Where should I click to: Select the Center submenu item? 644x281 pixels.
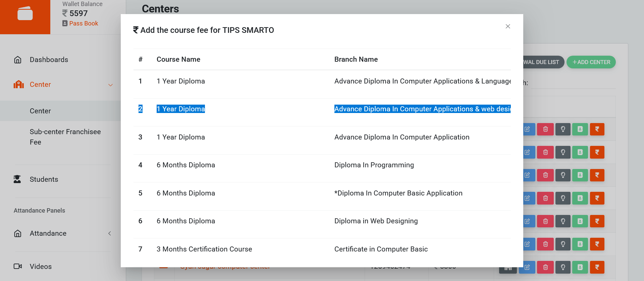click(x=40, y=111)
